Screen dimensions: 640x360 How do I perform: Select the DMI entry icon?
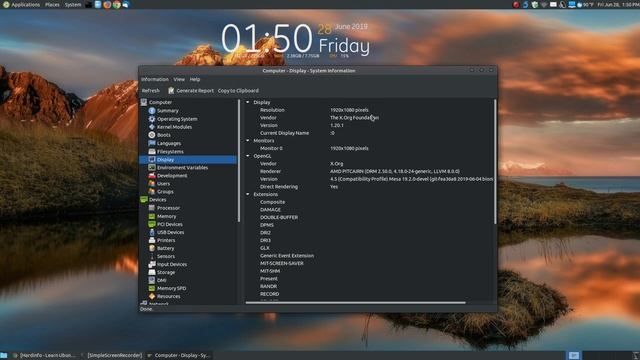point(152,280)
